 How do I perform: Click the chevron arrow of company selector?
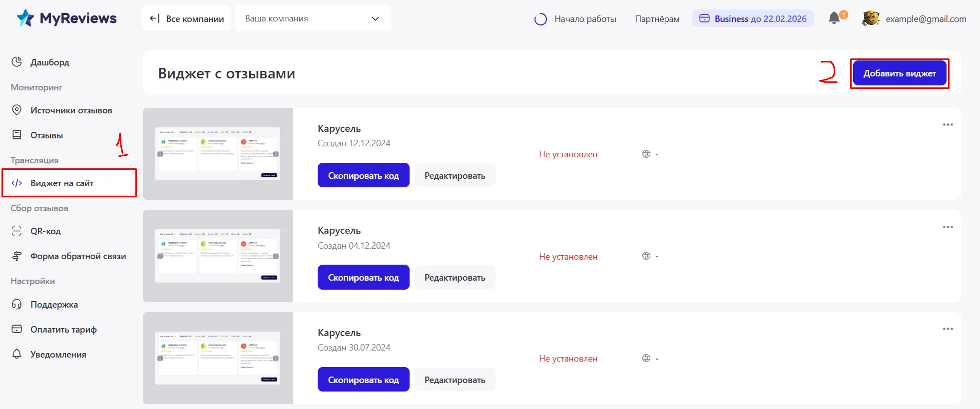point(375,18)
